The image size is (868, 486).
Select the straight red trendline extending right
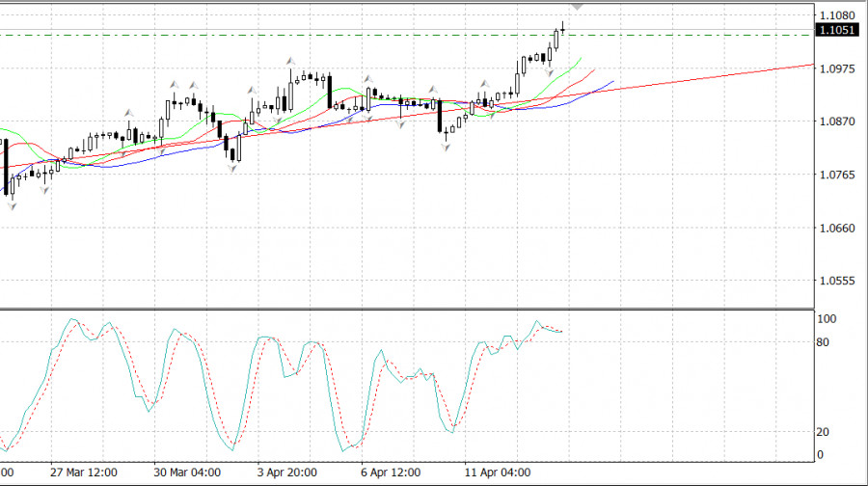click(x=733, y=73)
